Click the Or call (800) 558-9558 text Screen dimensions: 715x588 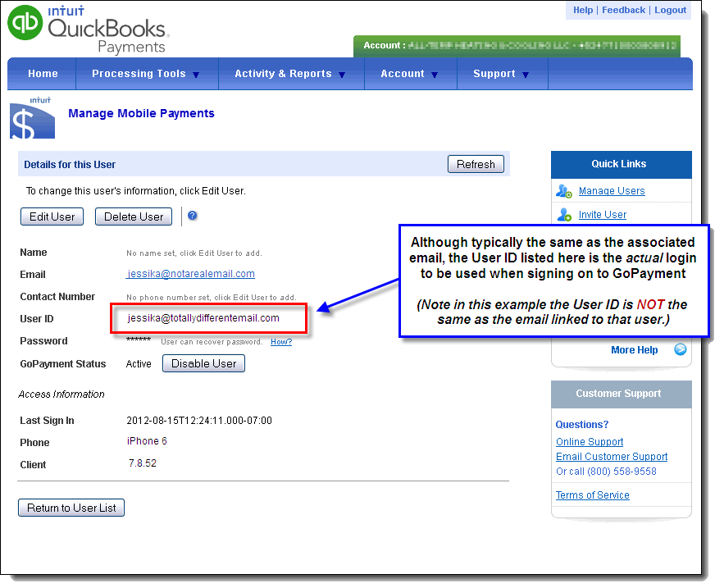pyautogui.click(x=606, y=472)
